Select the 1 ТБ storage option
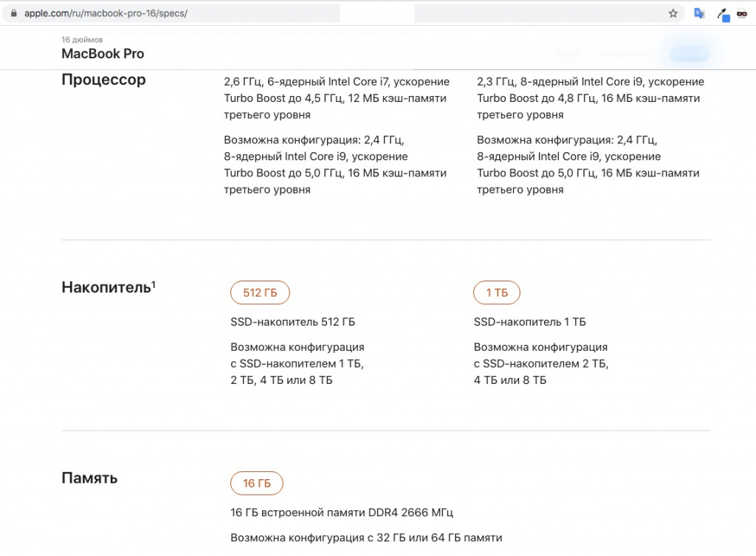The height and width of the screenshot is (556, 756). click(x=496, y=292)
